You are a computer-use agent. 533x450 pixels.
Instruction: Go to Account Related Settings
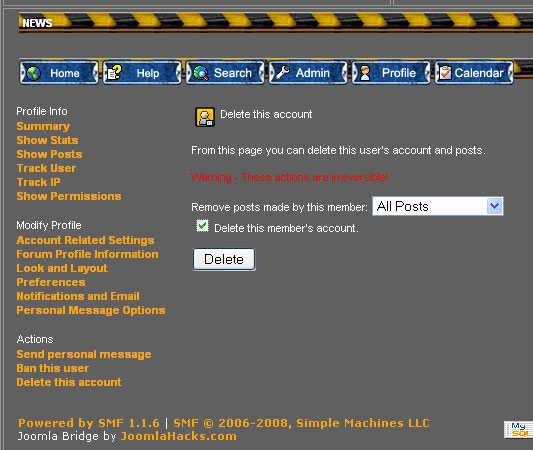[x=85, y=240]
